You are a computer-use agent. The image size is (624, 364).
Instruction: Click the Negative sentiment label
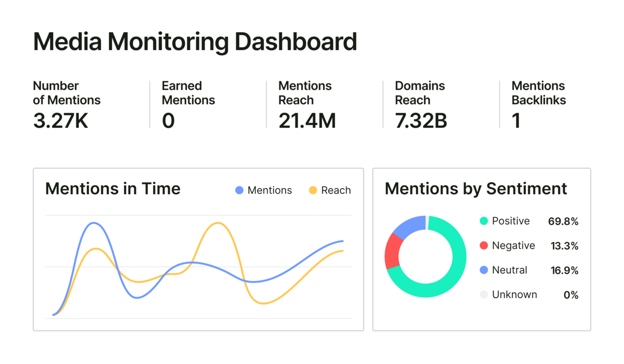click(514, 245)
